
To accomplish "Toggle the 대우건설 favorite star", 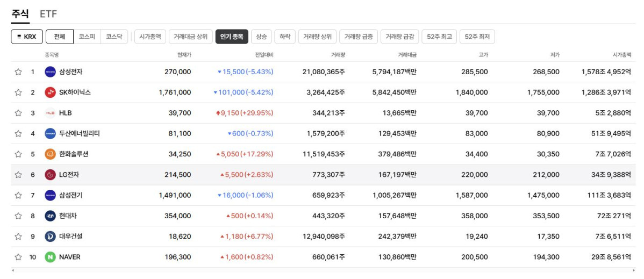I will tap(18, 237).
